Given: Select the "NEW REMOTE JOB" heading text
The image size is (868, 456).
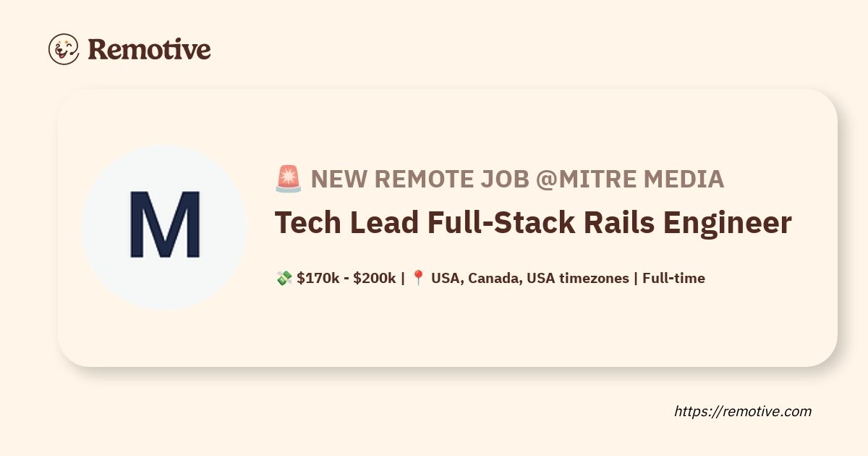Looking at the screenshot, I should (x=420, y=180).
